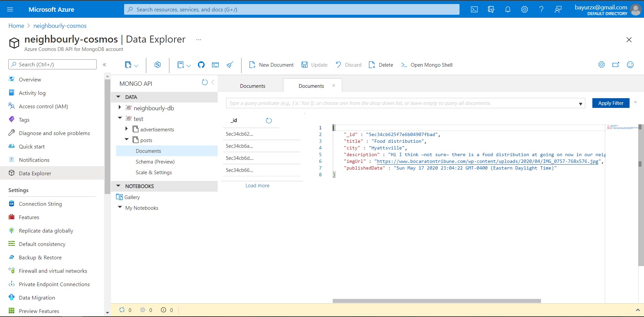Click neighbourly-cosmos breadcrumb link
This screenshot has height=317, width=644.
[x=60, y=26]
